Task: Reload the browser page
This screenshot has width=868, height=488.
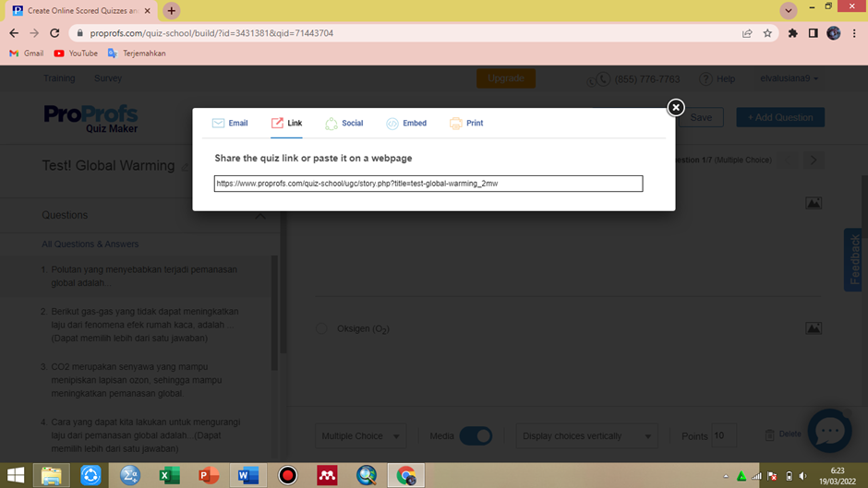Action: tap(54, 33)
